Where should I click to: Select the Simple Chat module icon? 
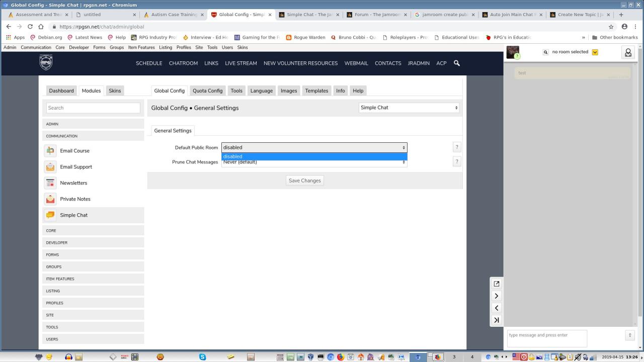click(50, 215)
